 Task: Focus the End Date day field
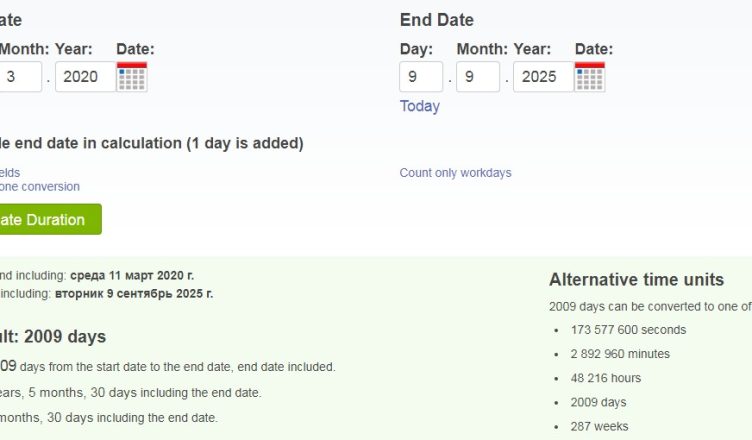(421, 77)
